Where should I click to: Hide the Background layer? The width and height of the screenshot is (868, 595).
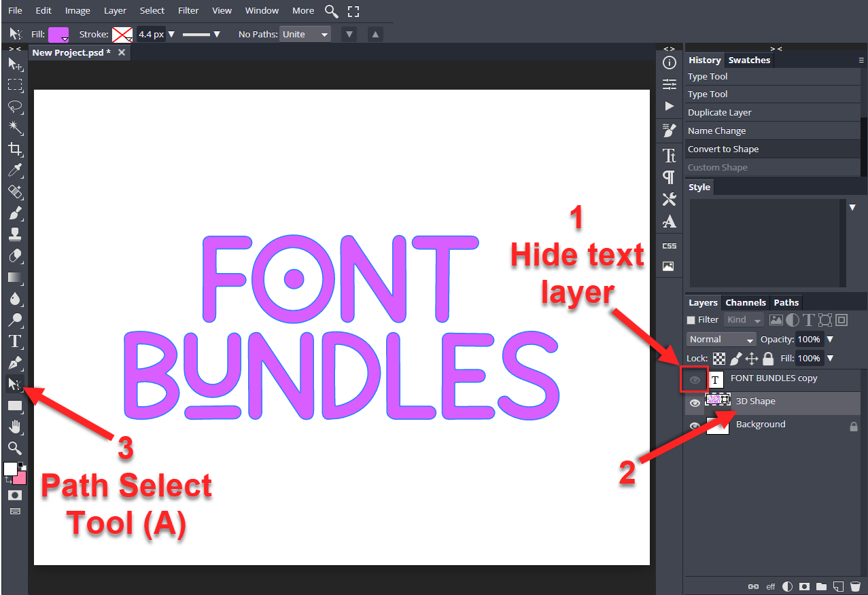tap(695, 426)
